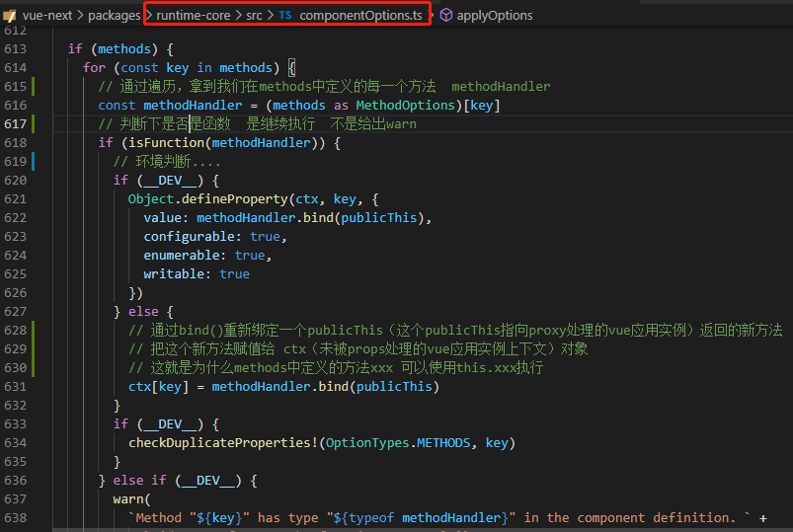793x532 pixels.
Task: Click 'writable' property on line 625
Action: tap(174, 273)
